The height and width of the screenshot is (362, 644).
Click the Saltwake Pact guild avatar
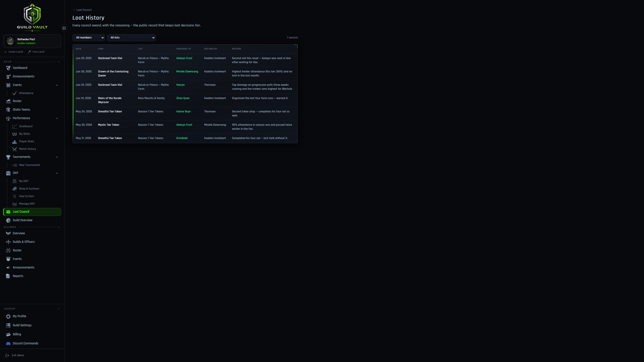[x=10, y=41]
